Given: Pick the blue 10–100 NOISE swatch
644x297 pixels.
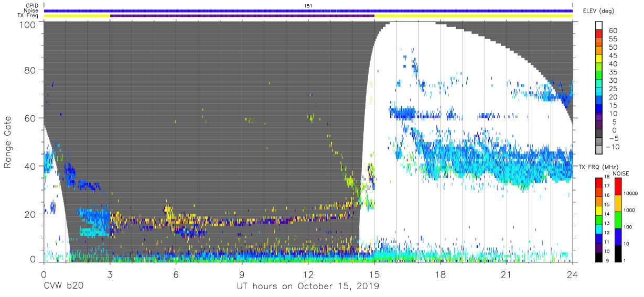Looking at the screenshot, I should pyautogui.click(x=618, y=236).
